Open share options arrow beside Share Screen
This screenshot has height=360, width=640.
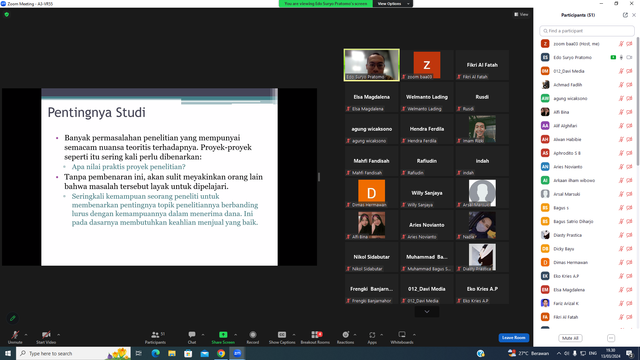[x=236, y=335]
